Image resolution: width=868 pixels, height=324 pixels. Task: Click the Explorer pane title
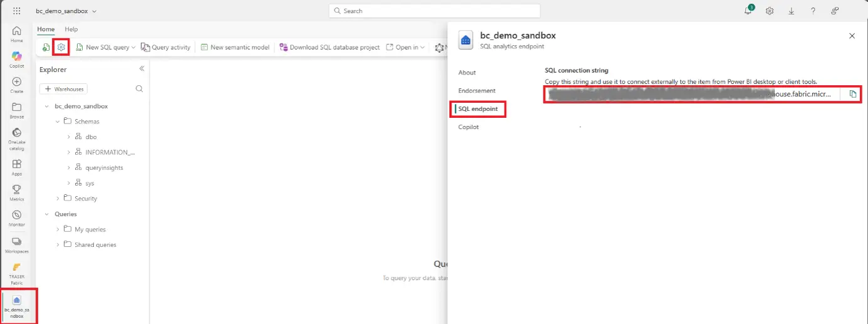(53, 70)
